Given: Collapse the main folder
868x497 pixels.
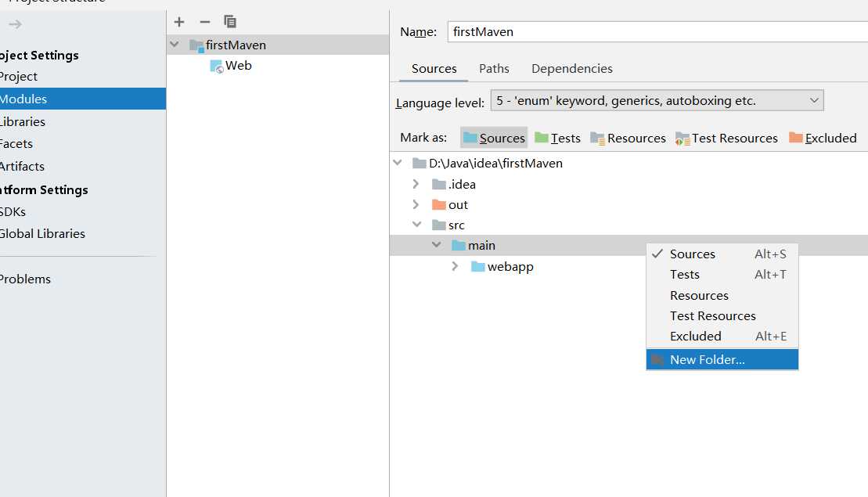Looking at the screenshot, I should coord(436,245).
